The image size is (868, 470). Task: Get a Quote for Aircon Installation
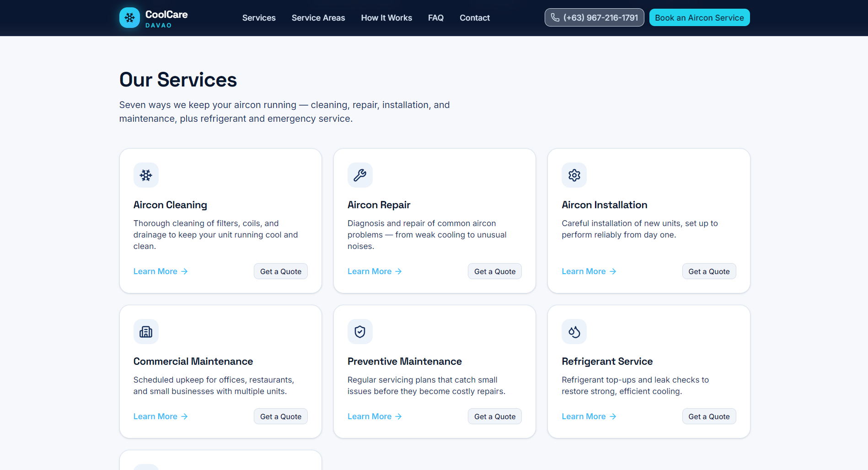(709, 271)
